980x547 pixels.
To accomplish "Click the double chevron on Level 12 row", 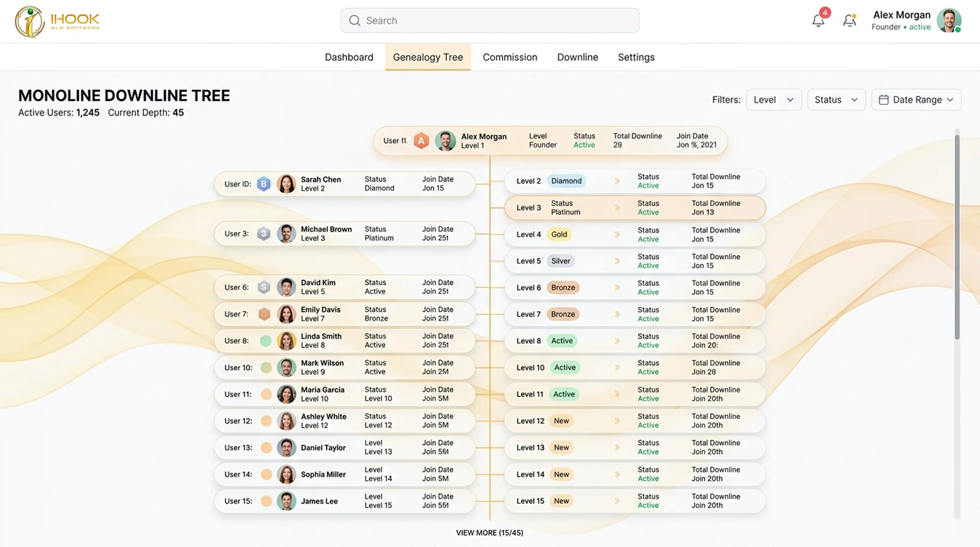I will [617, 421].
